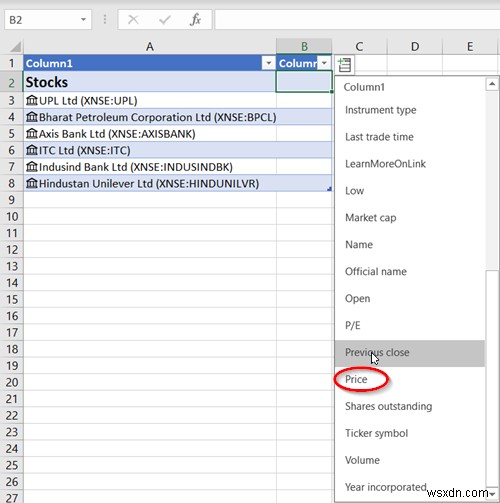
Task: Click the Stocks cell in A2
Action: [x=150, y=82]
